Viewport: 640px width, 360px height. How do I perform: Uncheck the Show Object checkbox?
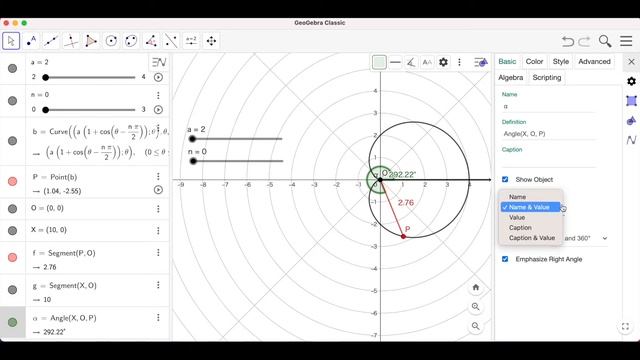505,180
